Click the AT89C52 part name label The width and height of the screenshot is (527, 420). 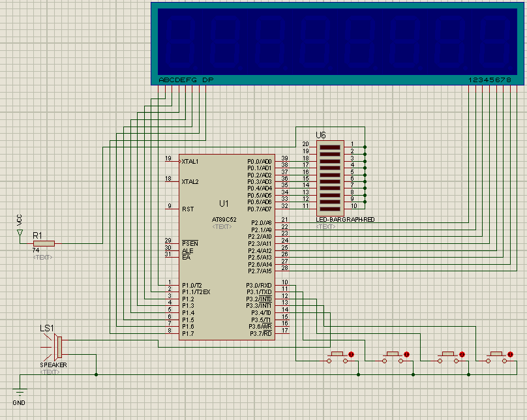click(224, 219)
